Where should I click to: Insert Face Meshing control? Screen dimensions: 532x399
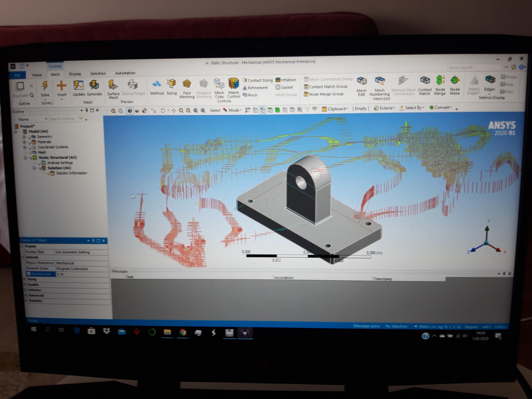187,89
